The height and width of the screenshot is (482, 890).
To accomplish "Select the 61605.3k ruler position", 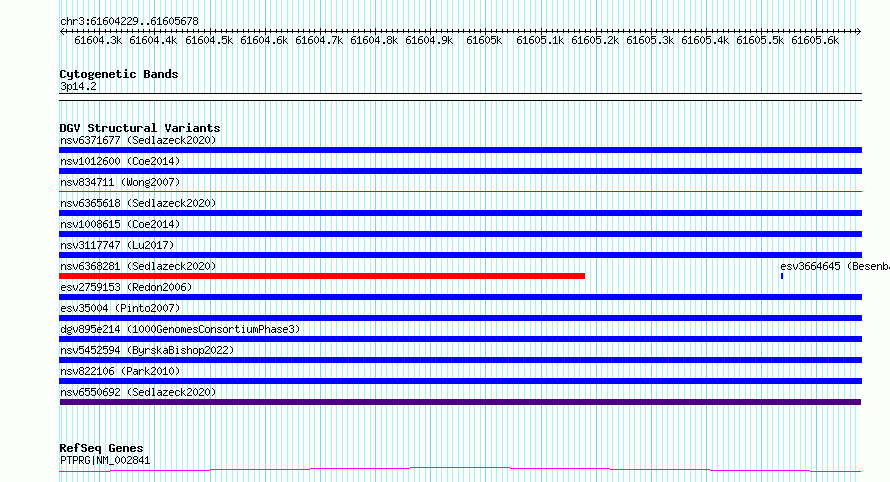I will (650, 40).
